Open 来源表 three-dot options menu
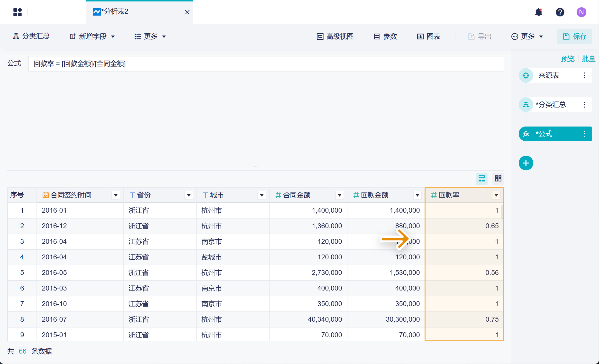599x364 pixels. (x=584, y=75)
